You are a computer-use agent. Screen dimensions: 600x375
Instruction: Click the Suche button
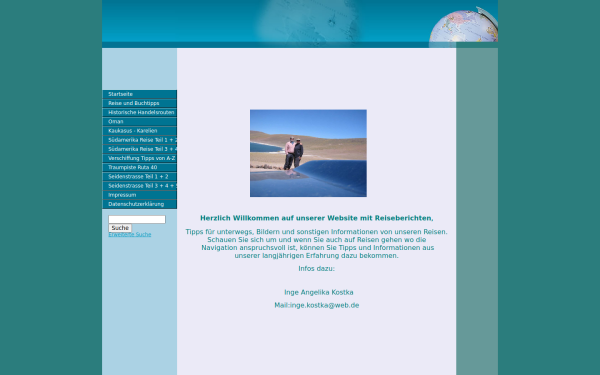click(120, 228)
